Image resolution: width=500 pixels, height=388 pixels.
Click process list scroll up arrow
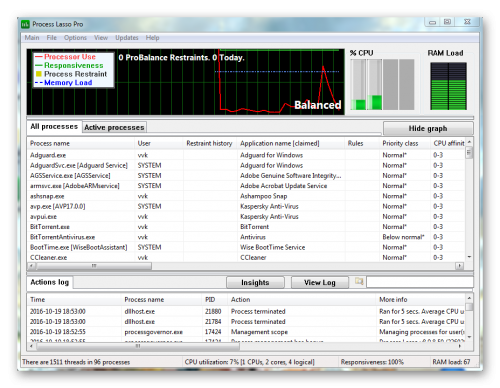(469, 142)
